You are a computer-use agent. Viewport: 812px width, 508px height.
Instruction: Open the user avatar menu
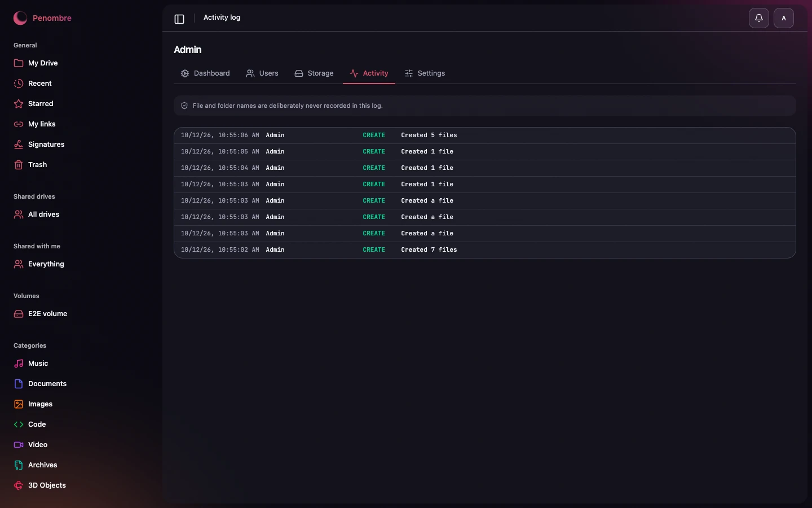pyautogui.click(x=784, y=18)
